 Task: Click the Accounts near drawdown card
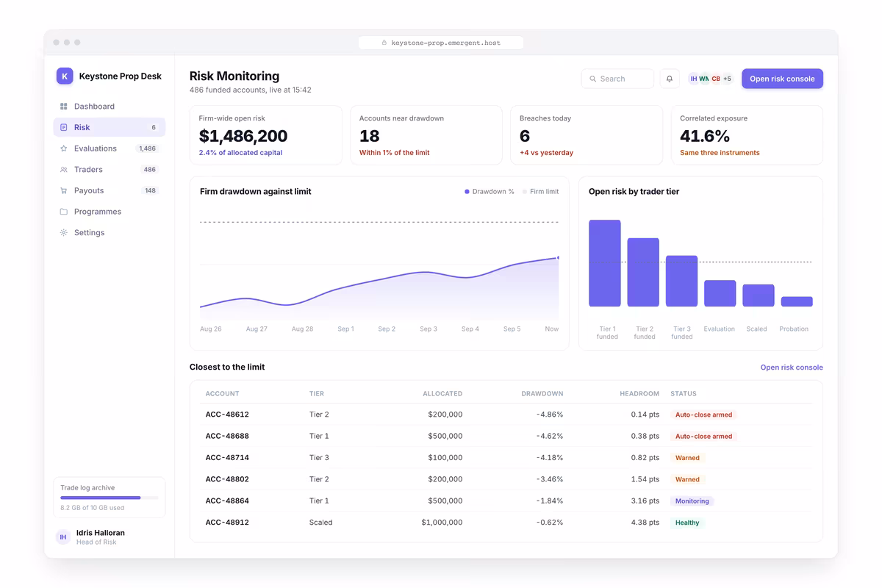[426, 135]
